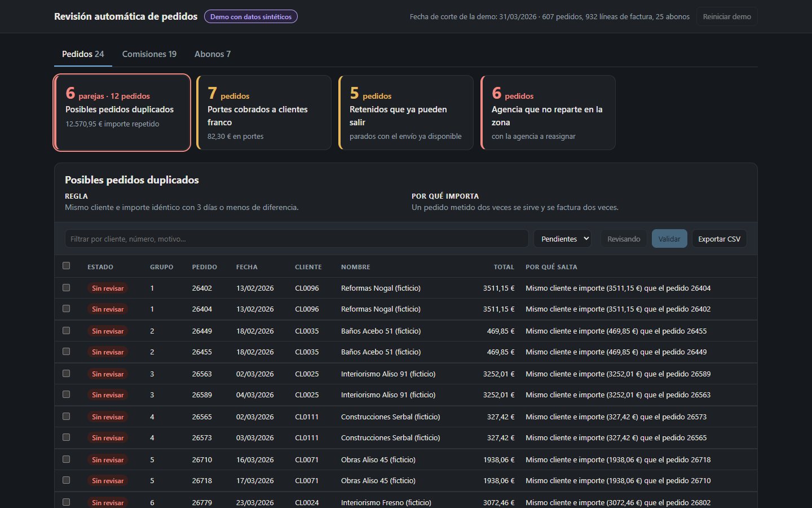Viewport: 812px width, 508px height.
Task: Click the Validar button
Action: point(669,239)
